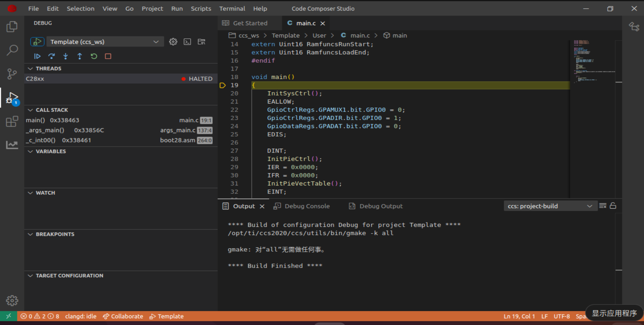Step into the function

(66, 56)
